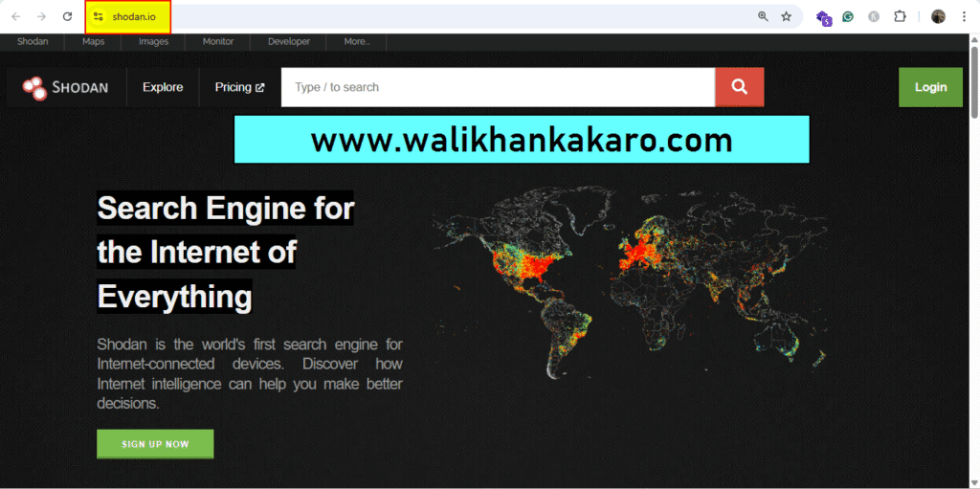The height and width of the screenshot is (489, 980).
Task: Select Shodan in top navigation strip
Action: [32, 42]
